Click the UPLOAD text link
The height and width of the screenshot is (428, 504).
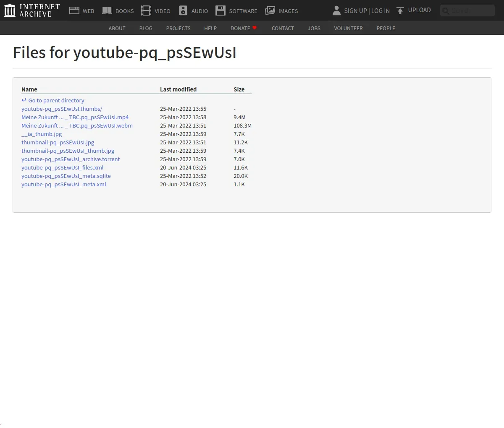point(420,10)
